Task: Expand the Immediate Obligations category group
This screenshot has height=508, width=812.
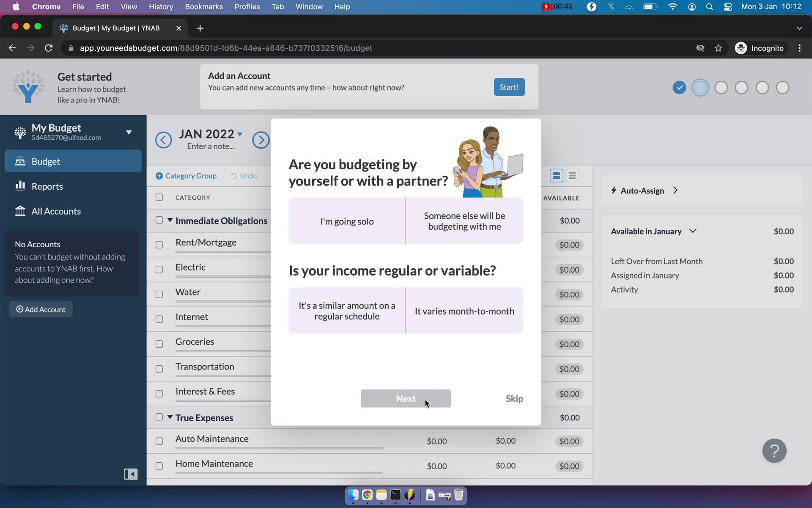Action: coord(170,220)
